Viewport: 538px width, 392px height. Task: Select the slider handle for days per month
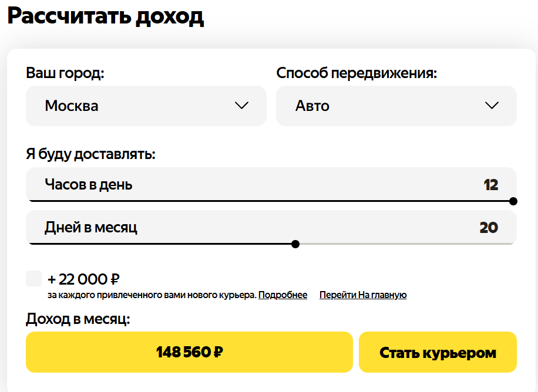pos(295,244)
